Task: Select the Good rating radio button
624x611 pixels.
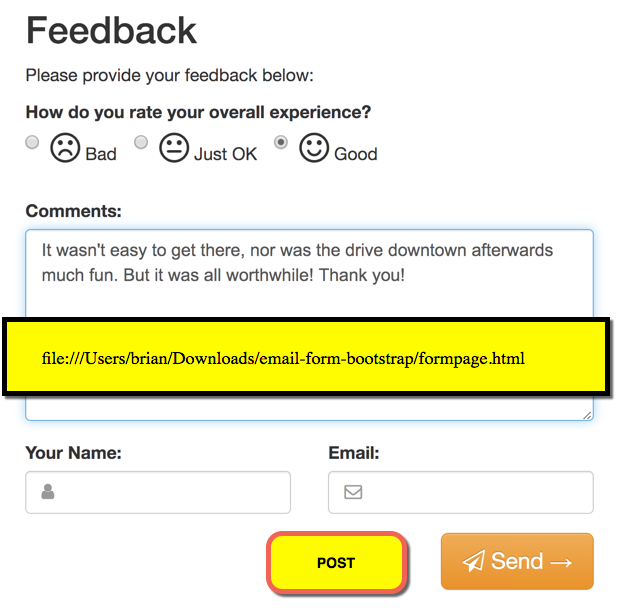Action: [x=281, y=142]
